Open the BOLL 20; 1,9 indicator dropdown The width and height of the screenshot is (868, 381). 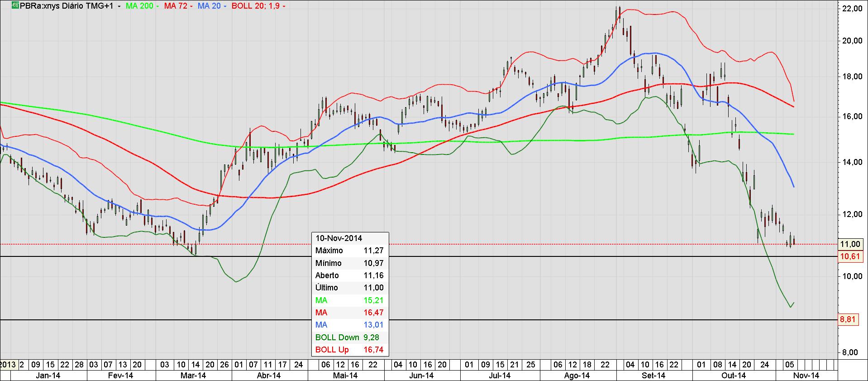[x=283, y=6]
